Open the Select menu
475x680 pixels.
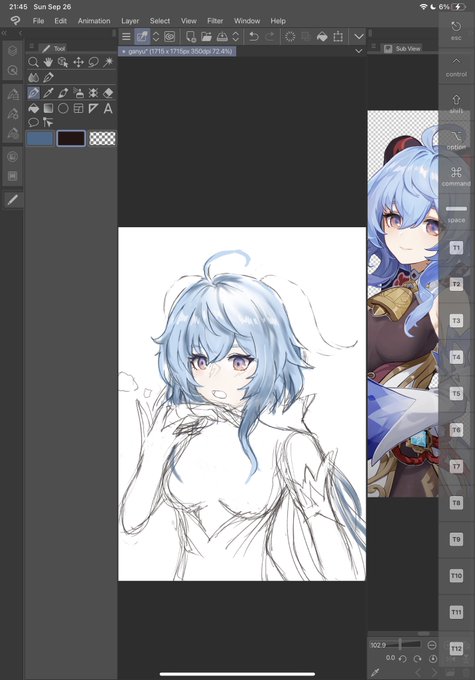point(160,21)
